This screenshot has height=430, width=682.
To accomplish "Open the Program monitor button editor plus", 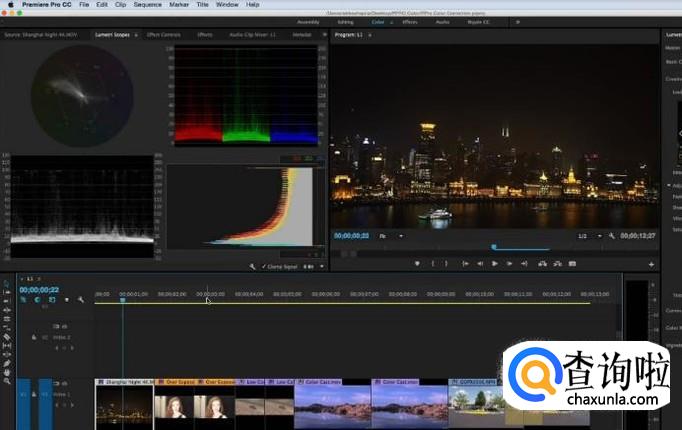I will click(x=651, y=264).
